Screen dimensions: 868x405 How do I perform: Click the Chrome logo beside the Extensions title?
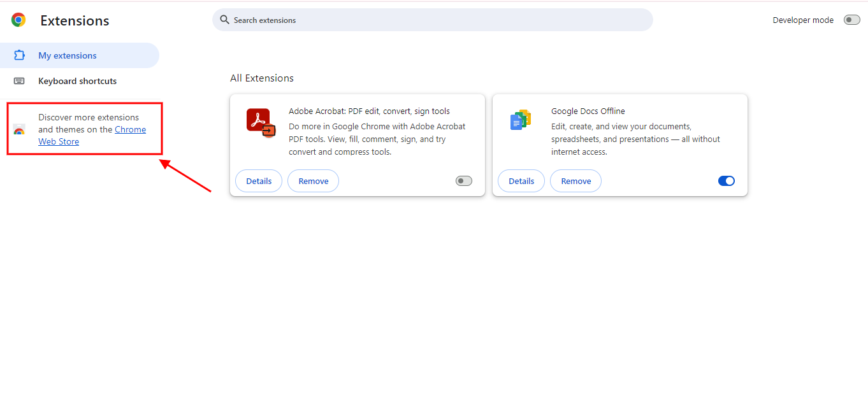18,20
